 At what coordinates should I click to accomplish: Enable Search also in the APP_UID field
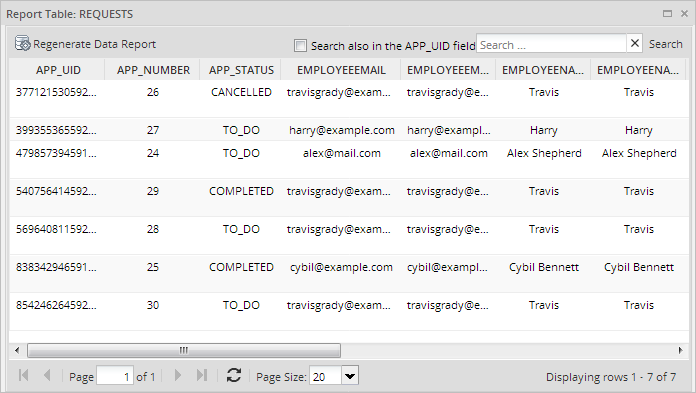tap(301, 45)
